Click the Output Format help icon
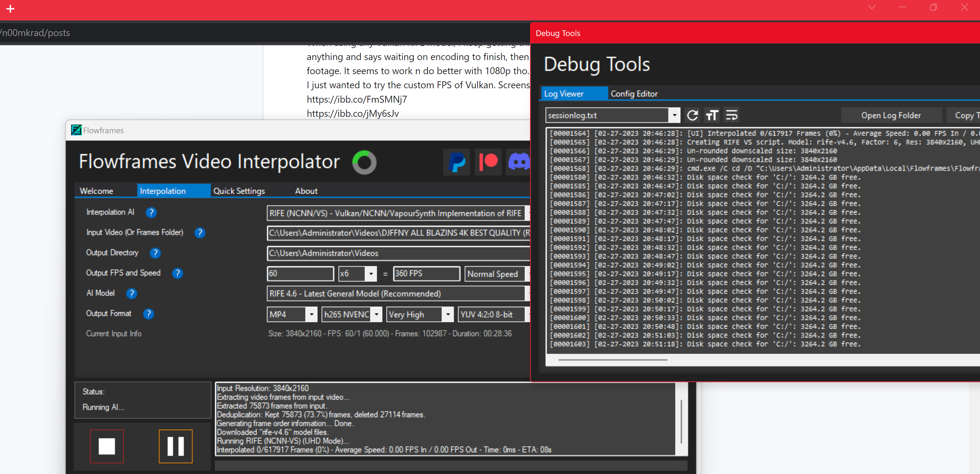980x474 pixels. [148, 314]
